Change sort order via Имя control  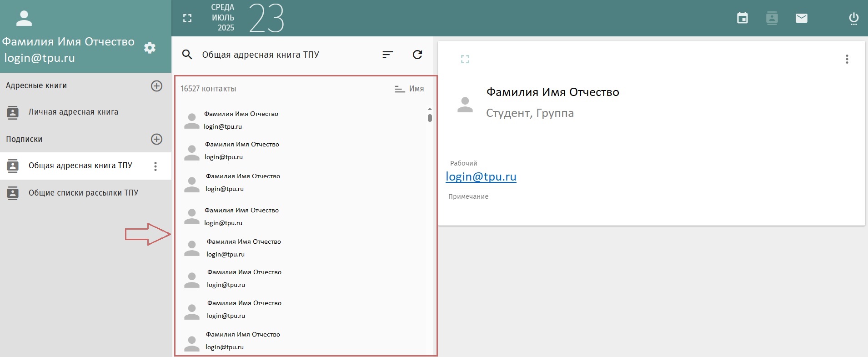click(x=409, y=89)
